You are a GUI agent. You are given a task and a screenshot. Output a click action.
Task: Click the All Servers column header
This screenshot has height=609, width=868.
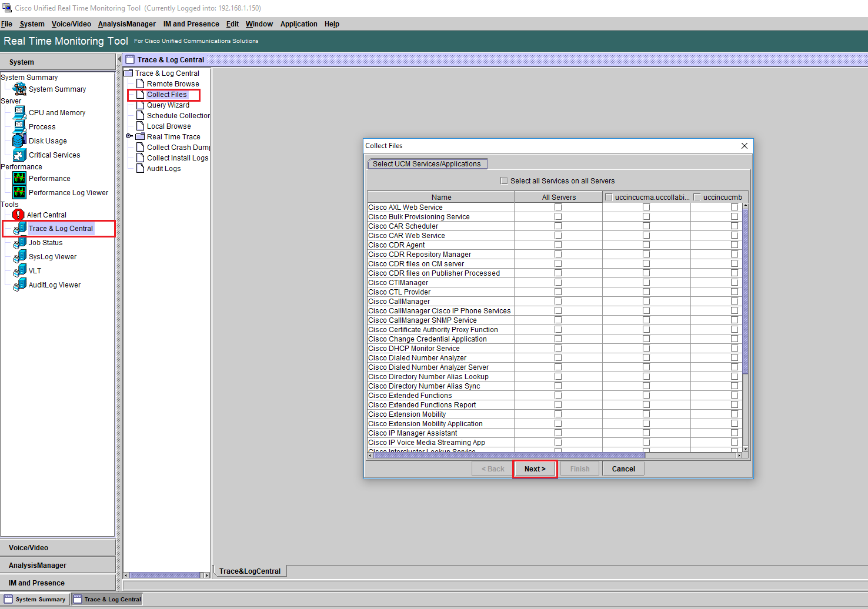coord(559,197)
